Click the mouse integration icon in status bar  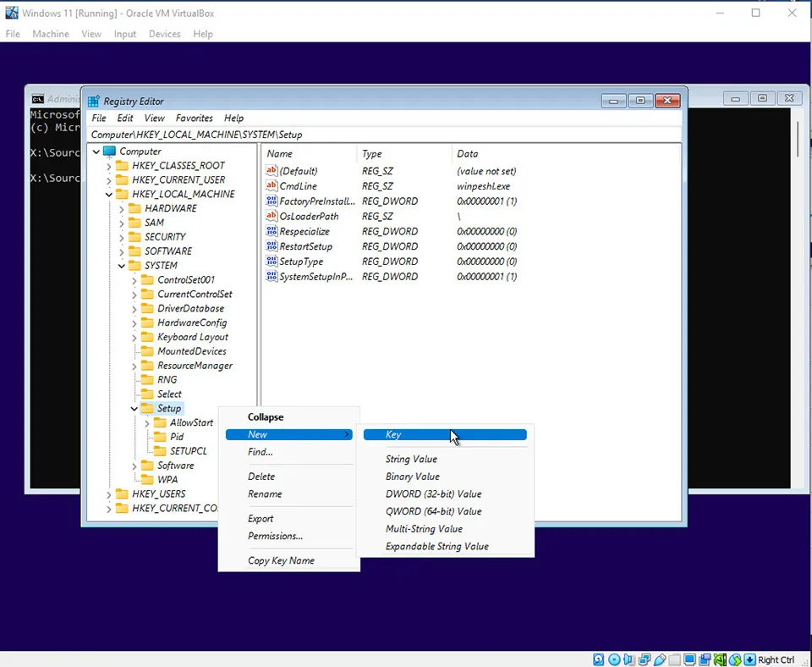click(x=735, y=659)
